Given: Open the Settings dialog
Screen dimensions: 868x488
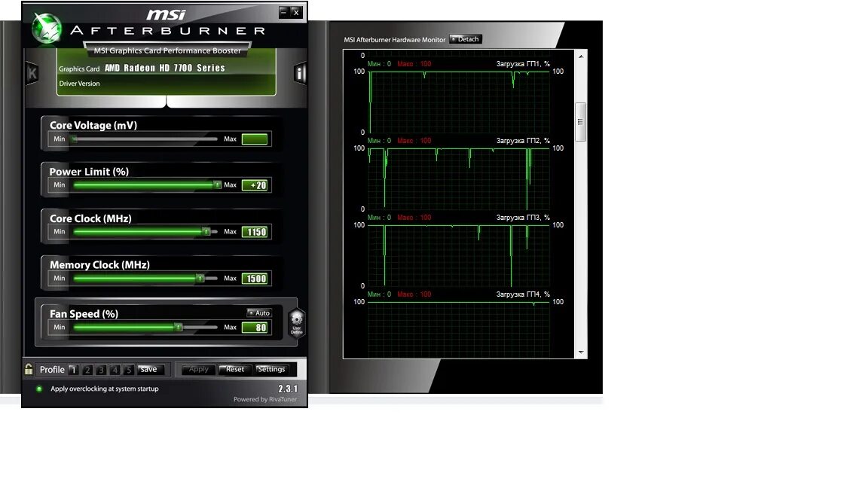Looking at the screenshot, I should [x=271, y=369].
